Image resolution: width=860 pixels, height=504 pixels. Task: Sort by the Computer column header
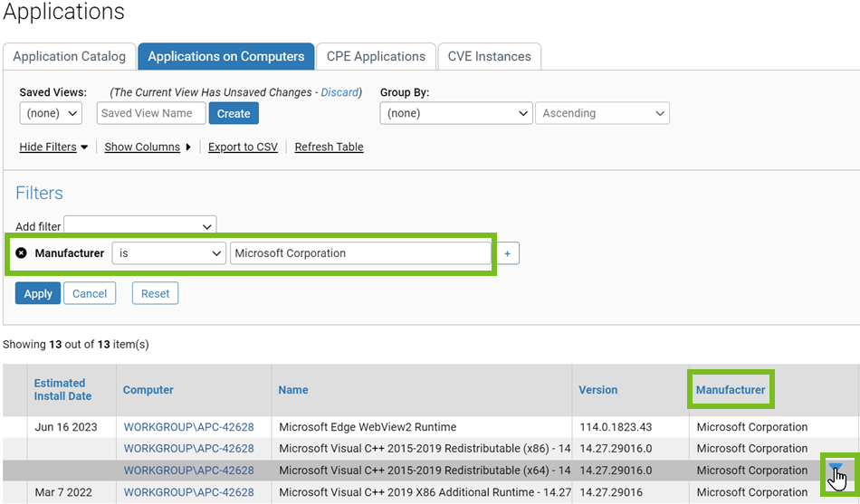point(148,390)
